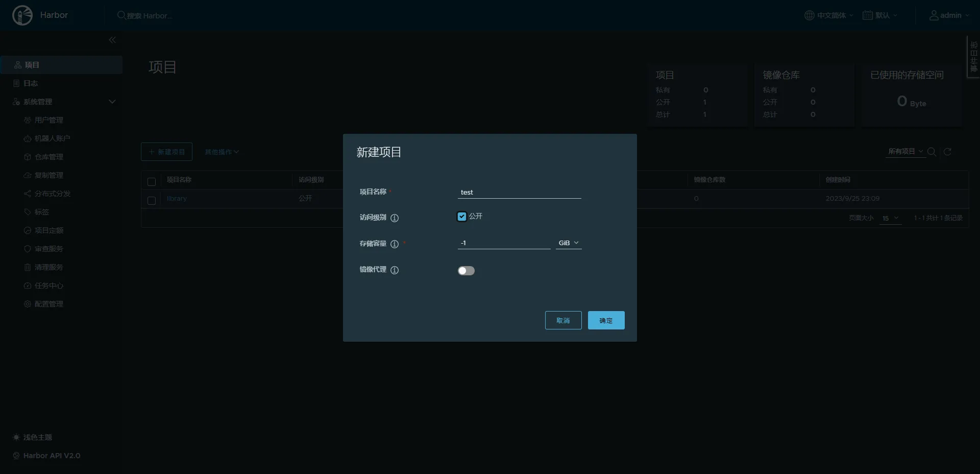Click the Harbor API V2.0 icon
980x474 pixels.
tap(16, 456)
